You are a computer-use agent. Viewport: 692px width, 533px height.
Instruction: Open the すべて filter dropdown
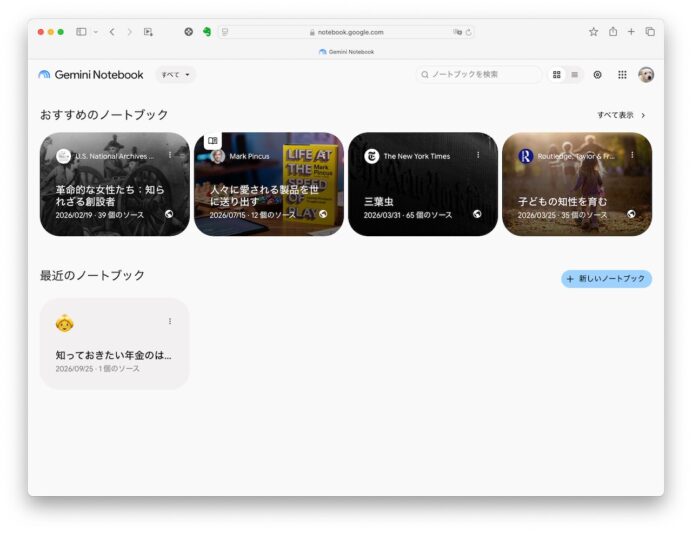(x=175, y=75)
